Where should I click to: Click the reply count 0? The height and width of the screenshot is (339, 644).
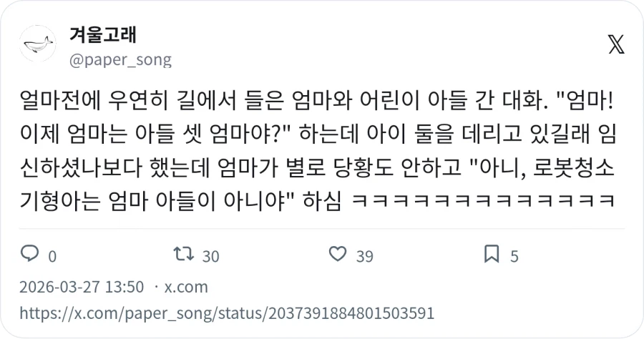pyautogui.click(x=52, y=257)
